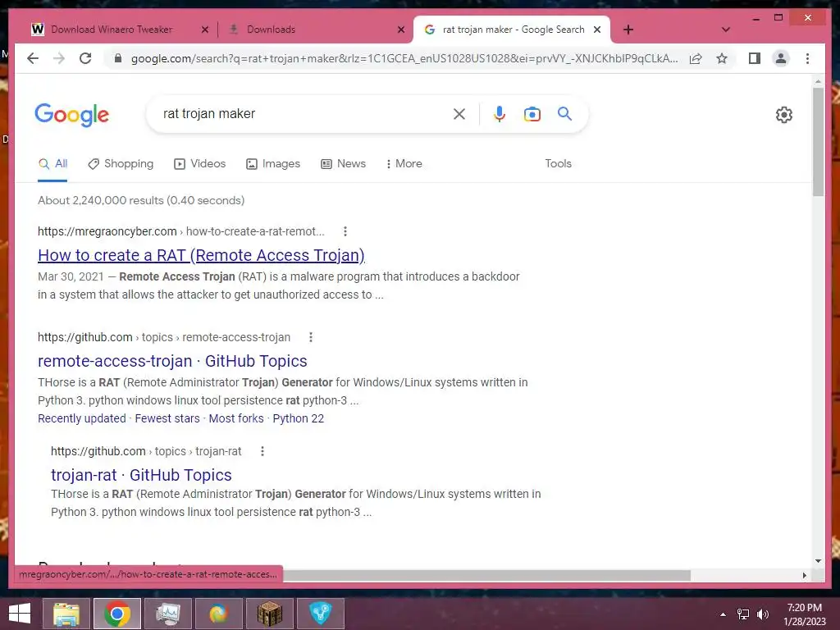This screenshot has width=840, height=630.
Task: Click the browser address bar URL
Action: pos(404,58)
